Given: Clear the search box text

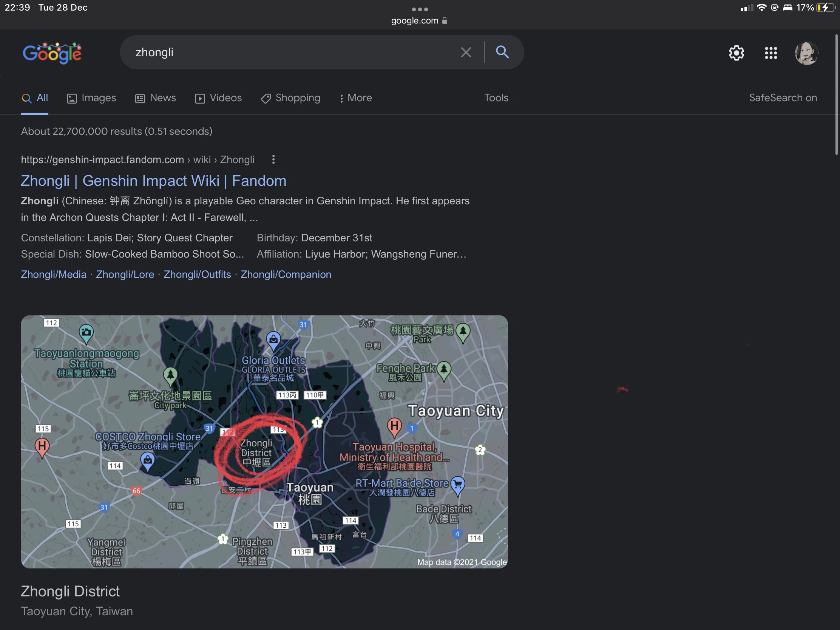Looking at the screenshot, I should tap(466, 52).
